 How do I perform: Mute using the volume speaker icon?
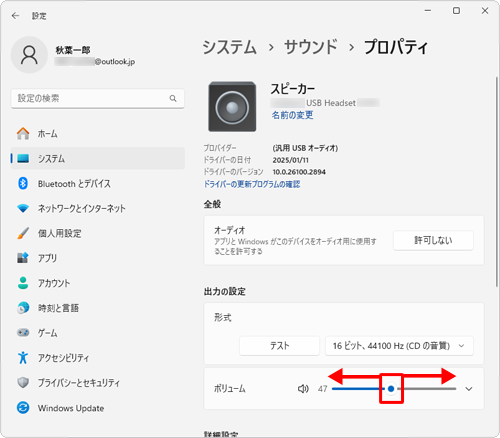pyautogui.click(x=303, y=389)
